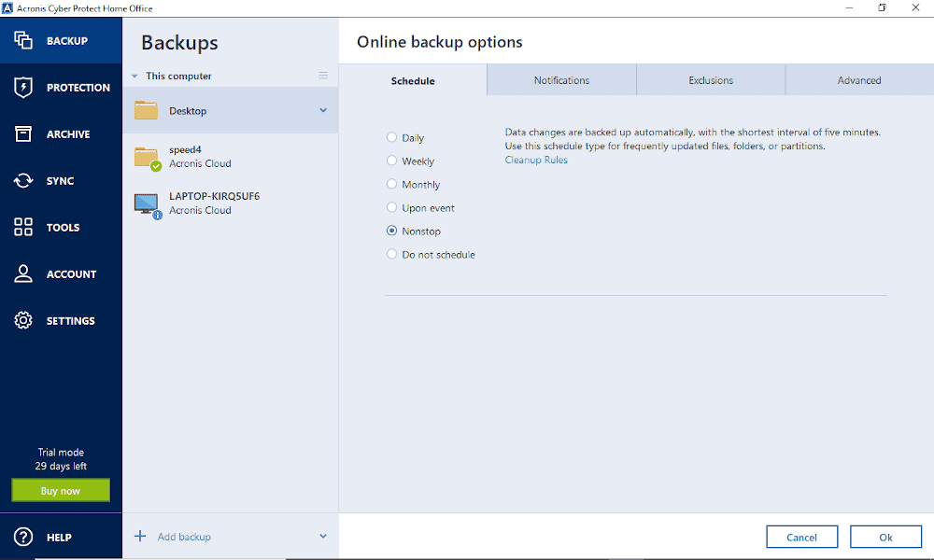The image size is (934, 560).
Task: Open the Backup section icon in sidebar
Action: (23, 41)
